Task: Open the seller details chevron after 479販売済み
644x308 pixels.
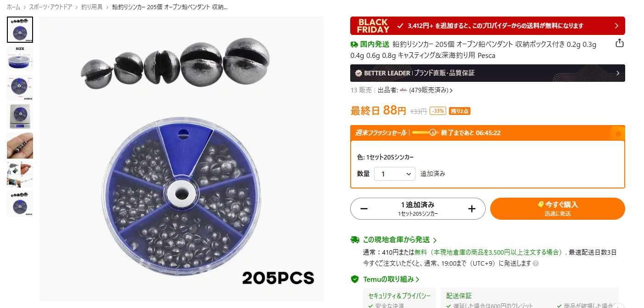Action: [451, 91]
